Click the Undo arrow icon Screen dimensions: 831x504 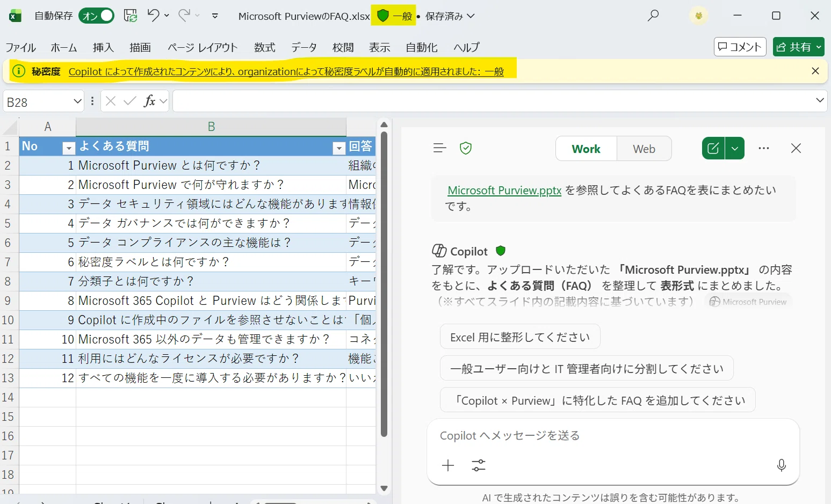154,16
